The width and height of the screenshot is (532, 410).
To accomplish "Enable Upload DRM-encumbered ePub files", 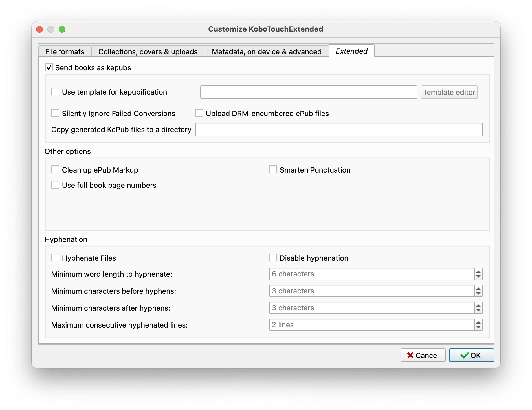I will tap(199, 113).
